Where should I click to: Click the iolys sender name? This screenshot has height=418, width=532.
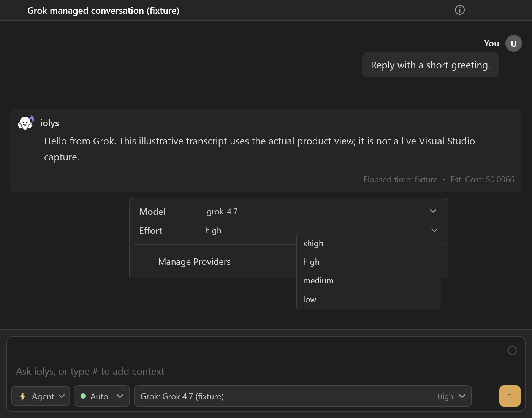pos(50,123)
